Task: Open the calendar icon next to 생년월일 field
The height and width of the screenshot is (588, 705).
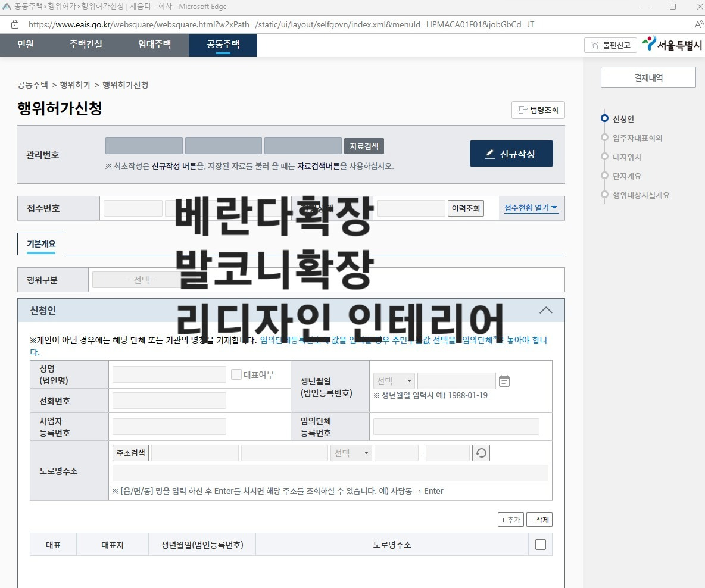Action: [504, 381]
